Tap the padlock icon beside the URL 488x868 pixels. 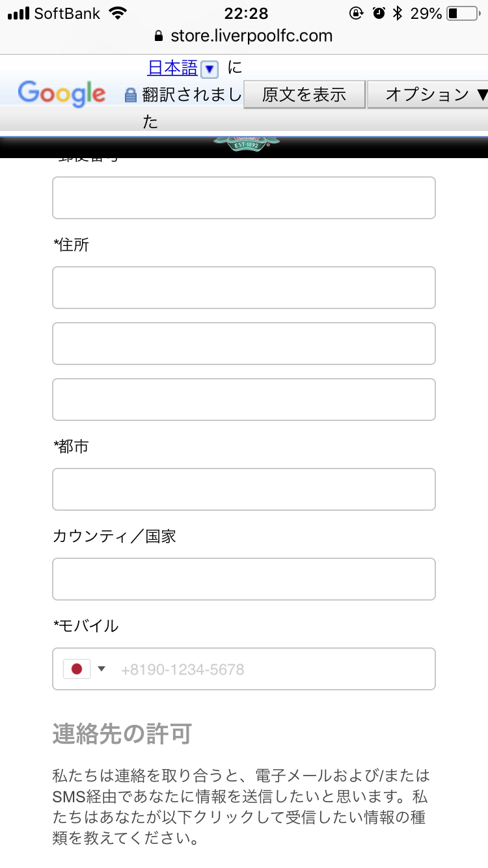click(157, 35)
